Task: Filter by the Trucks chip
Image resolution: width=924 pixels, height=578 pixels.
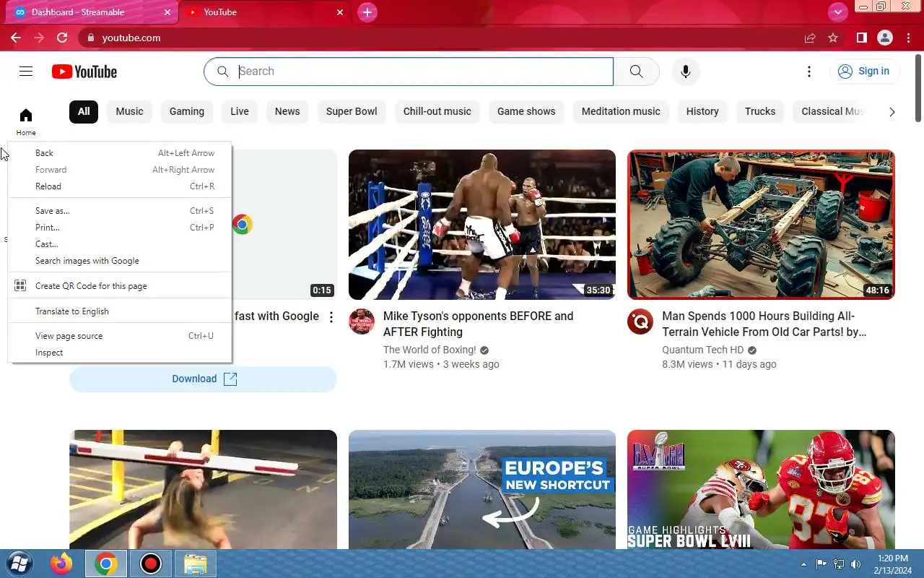Action: pos(760,111)
